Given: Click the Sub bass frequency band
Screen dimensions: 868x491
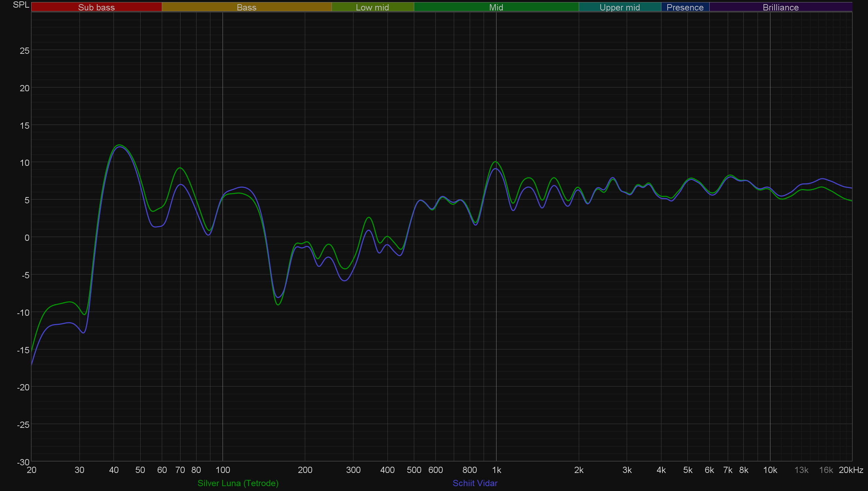Looking at the screenshot, I should pyautogui.click(x=96, y=7).
